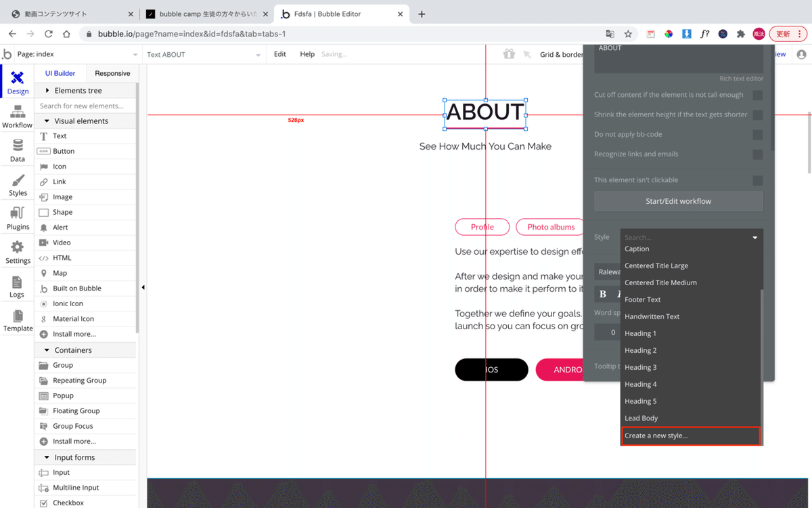Viewport: 812px width, 508px height.
Task: Reload the browser page
Action: (49, 34)
